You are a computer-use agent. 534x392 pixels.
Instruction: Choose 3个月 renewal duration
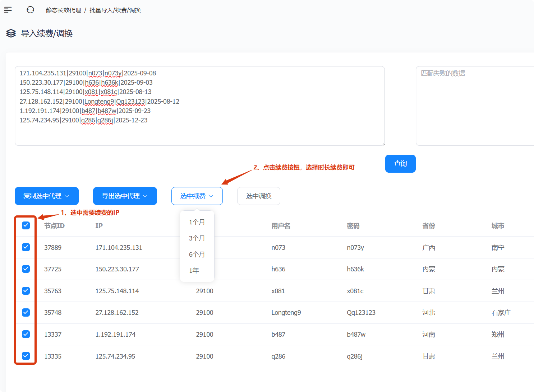[197, 238]
